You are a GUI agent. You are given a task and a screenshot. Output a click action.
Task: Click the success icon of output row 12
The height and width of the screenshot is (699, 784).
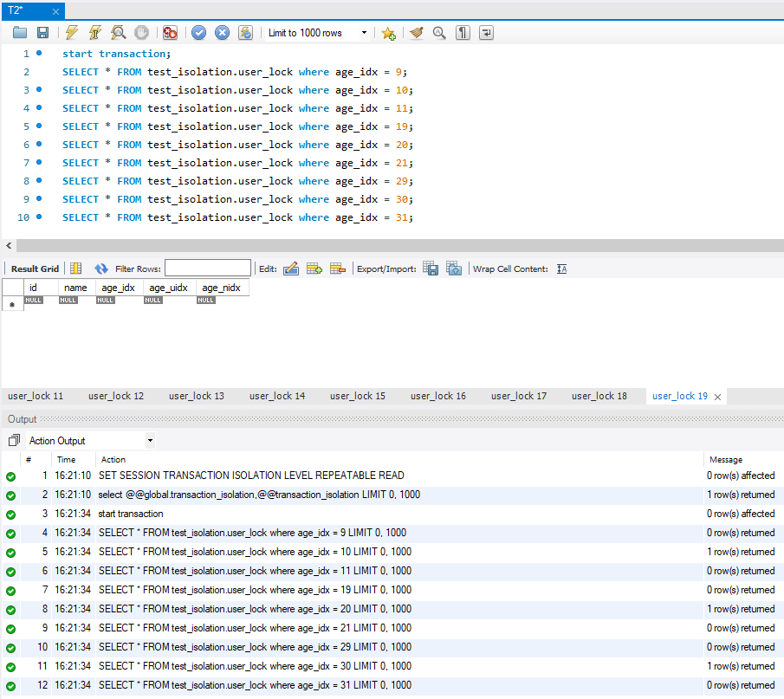[x=11, y=686]
